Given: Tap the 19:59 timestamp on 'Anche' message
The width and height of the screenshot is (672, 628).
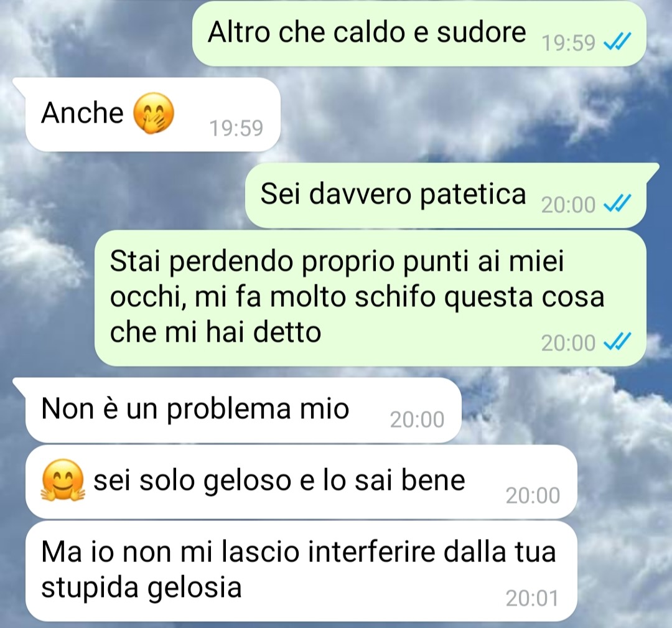Looking at the screenshot, I should pyautogui.click(x=236, y=128).
